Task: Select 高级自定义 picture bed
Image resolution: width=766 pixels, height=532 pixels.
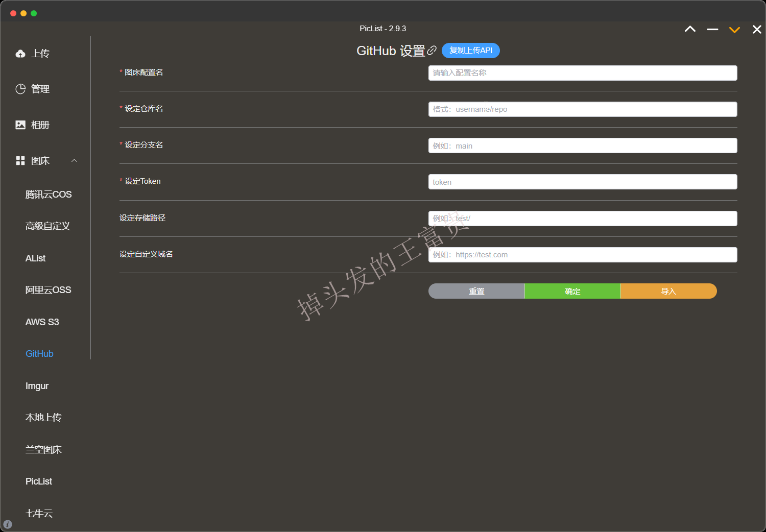Action: pos(47,226)
